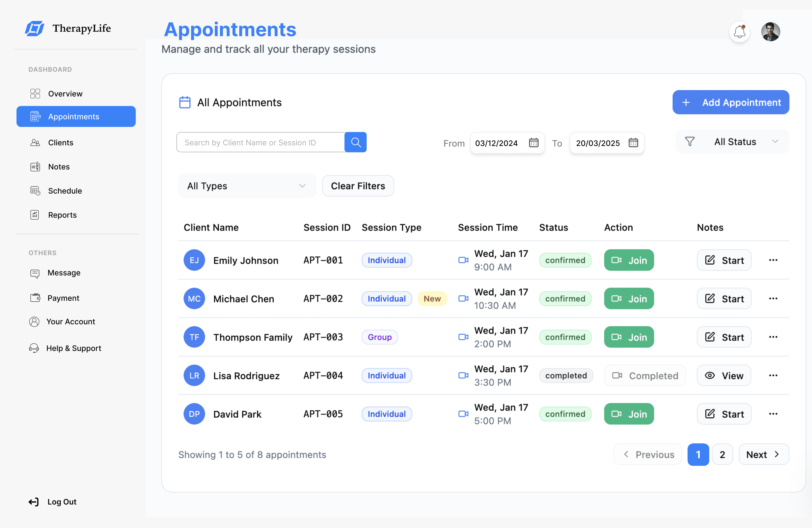This screenshot has width=812, height=528.
Task: Click the MC avatar for Michael Chen
Action: point(194,298)
